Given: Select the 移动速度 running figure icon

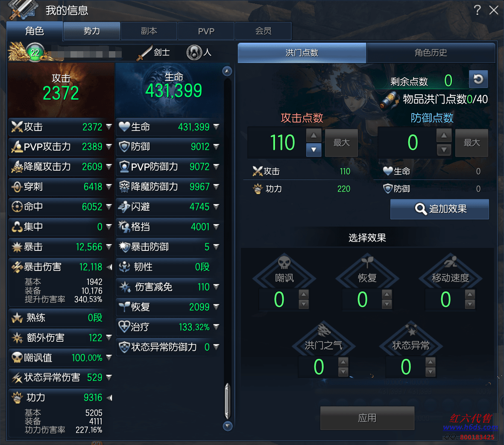Looking at the screenshot, I should (451, 262).
